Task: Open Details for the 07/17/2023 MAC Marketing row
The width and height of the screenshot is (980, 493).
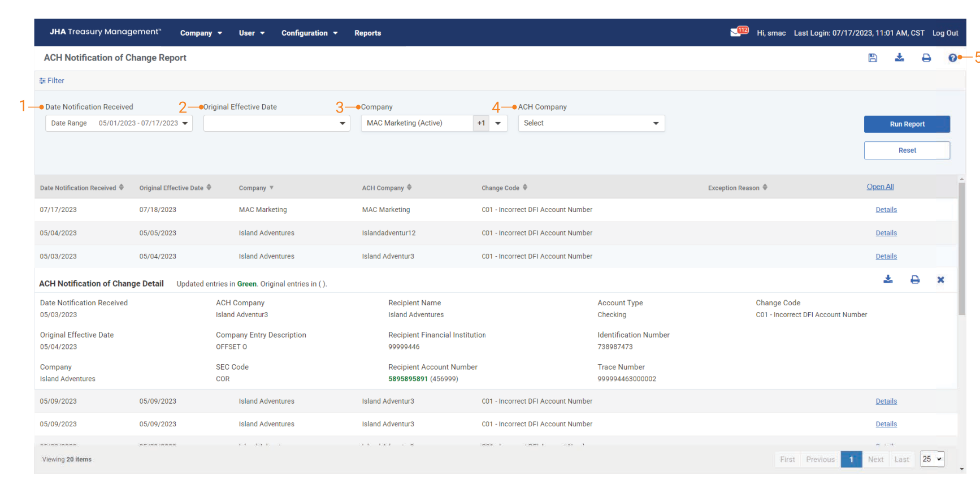Action: (886, 210)
